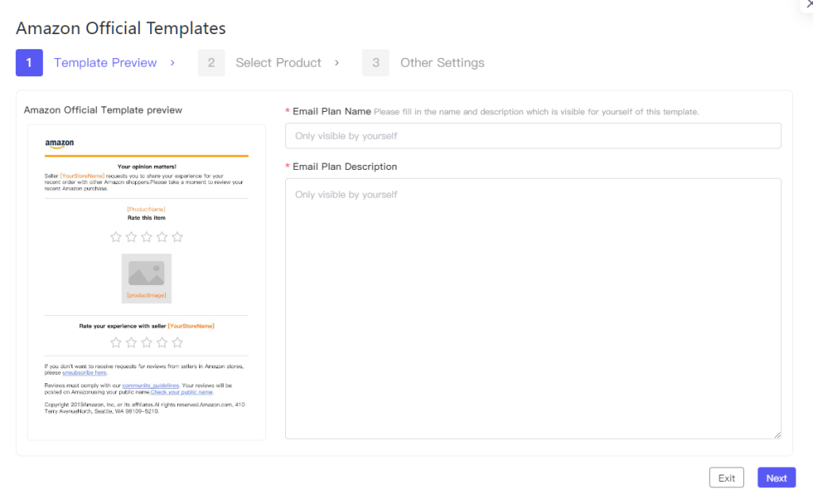Viewport: 813px width, 504px height.
Task: Click the Exit button
Action: (x=726, y=478)
